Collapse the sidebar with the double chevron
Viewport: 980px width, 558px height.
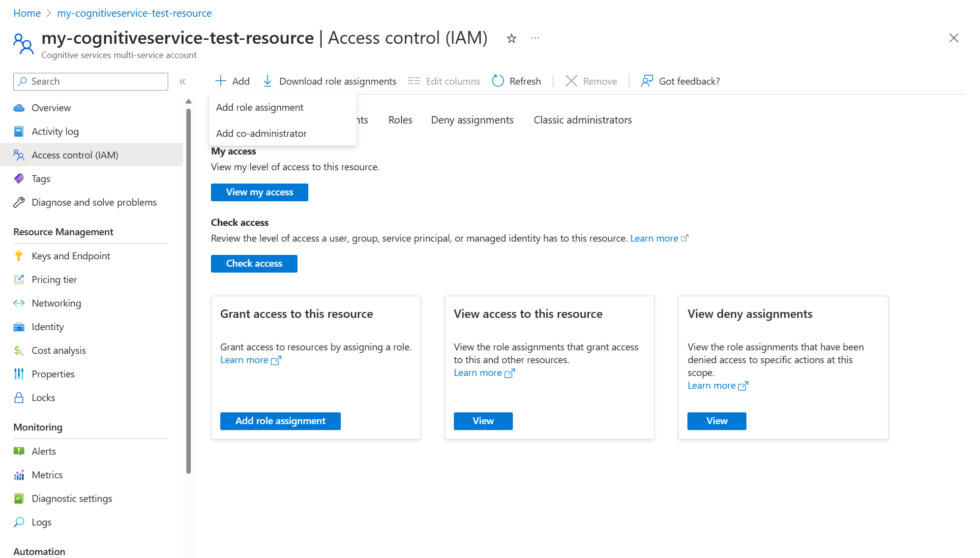(x=182, y=82)
